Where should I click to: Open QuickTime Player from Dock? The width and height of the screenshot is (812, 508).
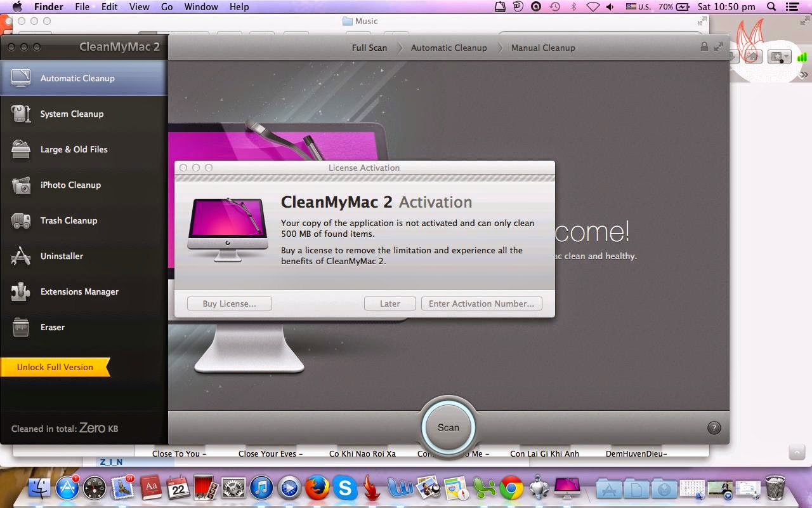tap(289, 488)
